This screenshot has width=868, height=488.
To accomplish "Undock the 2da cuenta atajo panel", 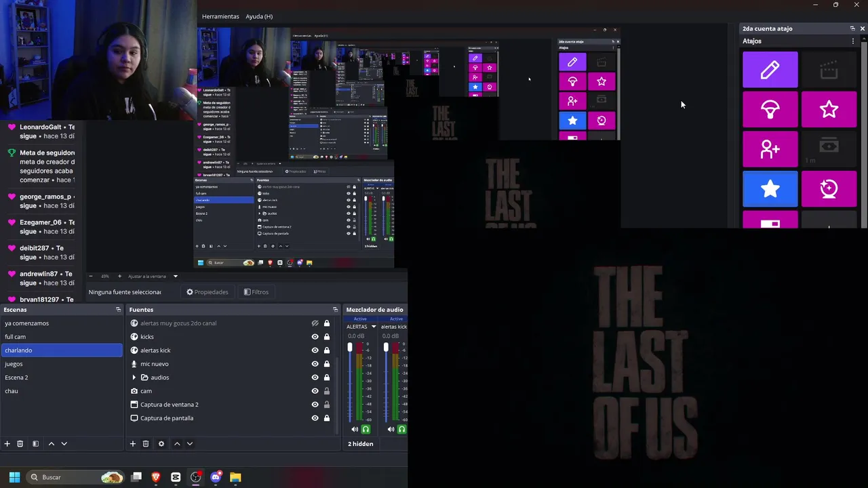I will coord(852,28).
